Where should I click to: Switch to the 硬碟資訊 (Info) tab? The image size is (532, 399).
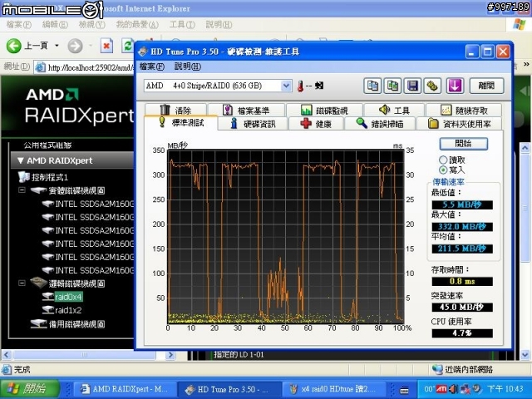[253, 124]
